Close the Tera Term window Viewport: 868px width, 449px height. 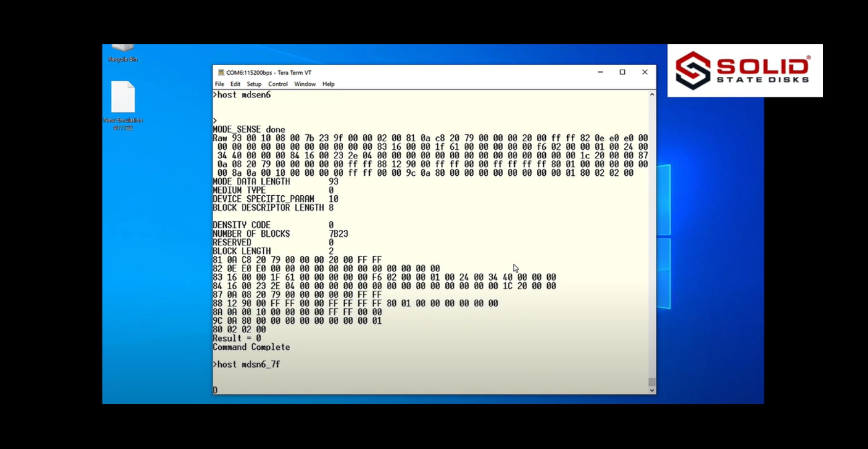click(645, 72)
